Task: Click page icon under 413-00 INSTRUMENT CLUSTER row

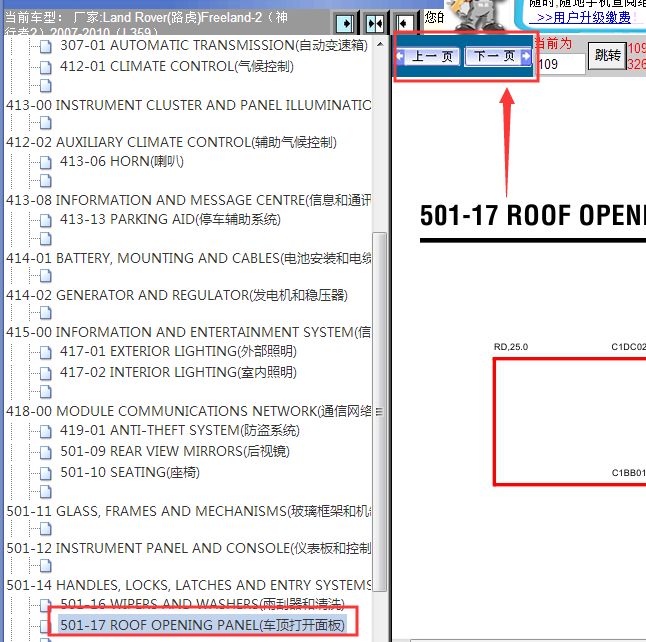Action: pyautogui.click(x=46, y=123)
